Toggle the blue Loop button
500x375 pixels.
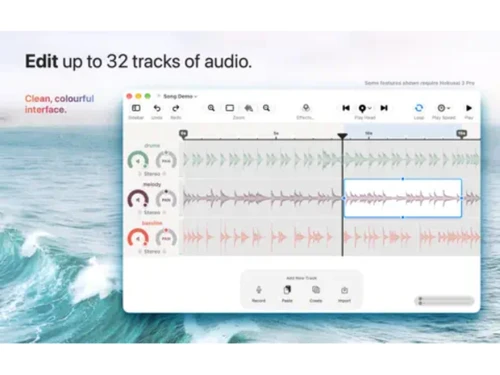click(x=419, y=108)
